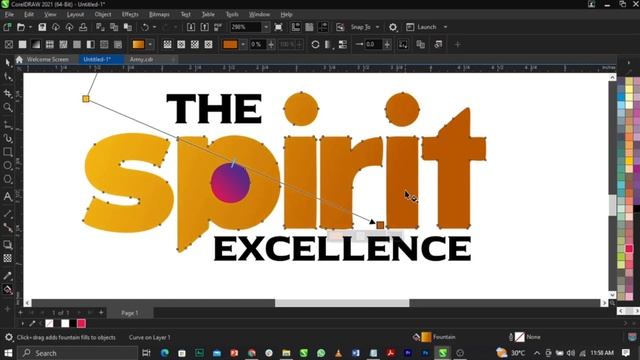Viewport: 640px width, 360px height.
Task: Select the Interactive Fill tool
Action: click(x=7, y=290)
